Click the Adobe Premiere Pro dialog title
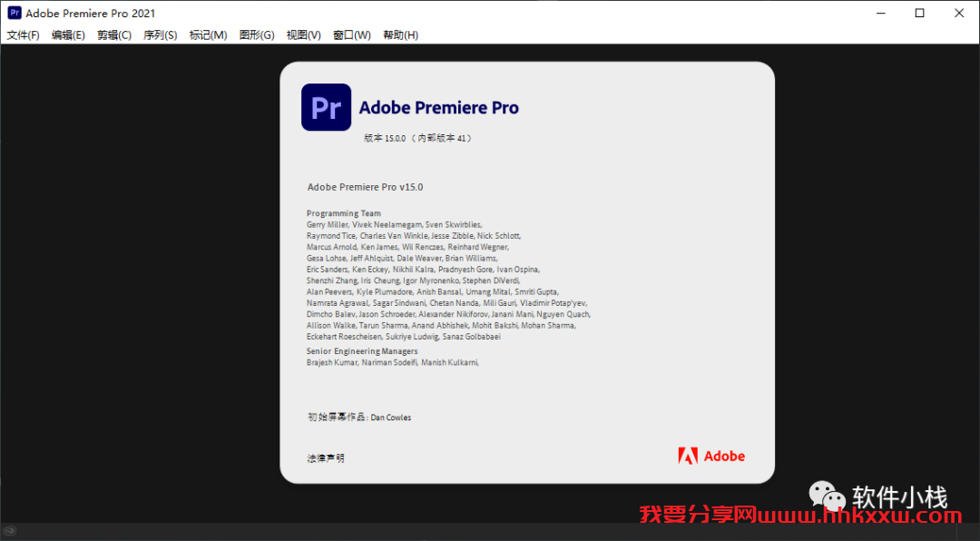This screenshot has width=980, height=541. tap(439, 108)
